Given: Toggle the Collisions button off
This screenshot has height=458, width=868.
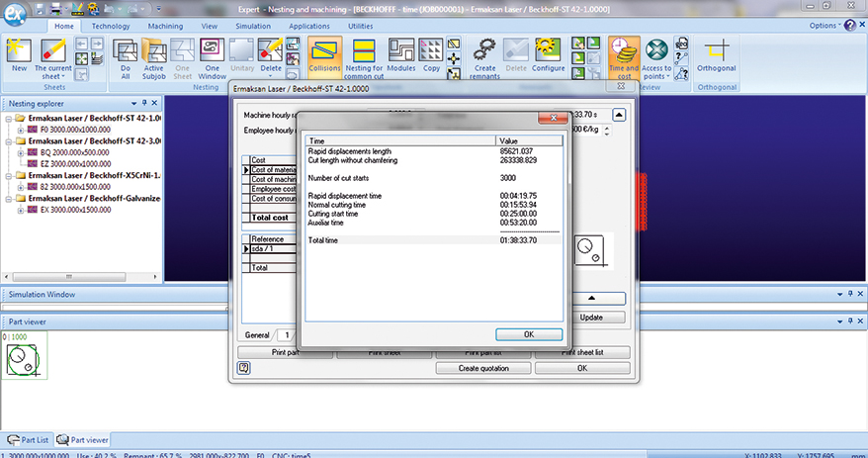Looking at the screenshot, I should click(x=324, y=53).
